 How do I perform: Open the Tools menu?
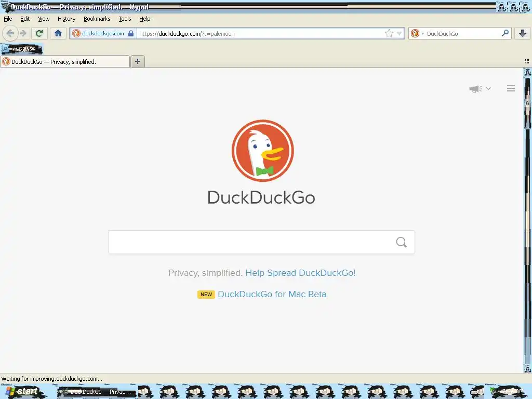tap(125, 19)
